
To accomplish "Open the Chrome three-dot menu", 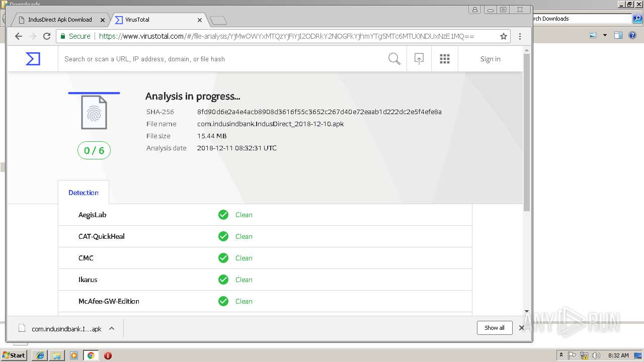I will pos(520,36).
